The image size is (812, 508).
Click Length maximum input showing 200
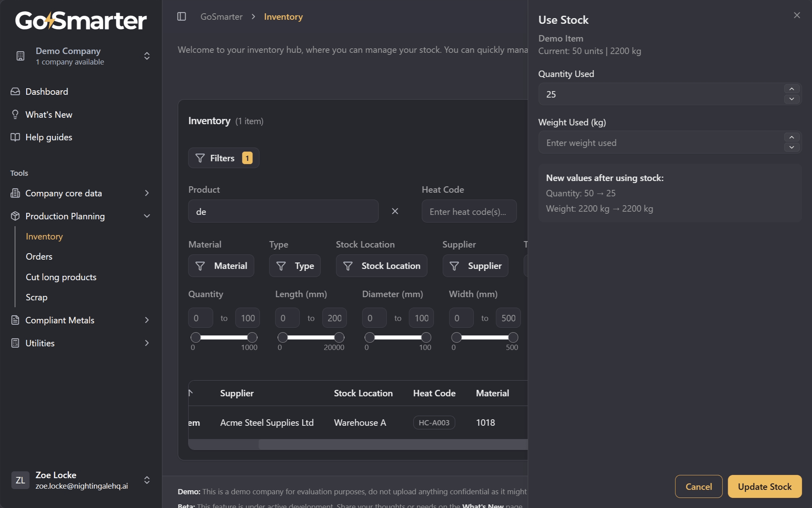(334, 318)
